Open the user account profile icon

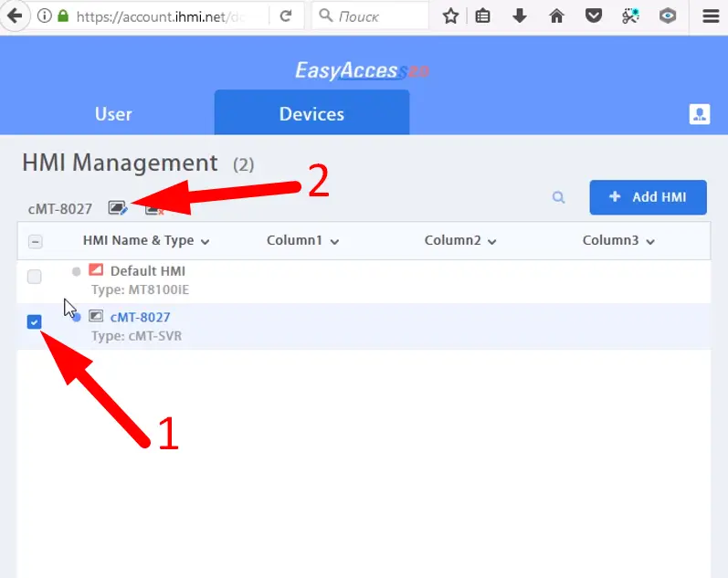pos(700,114)
